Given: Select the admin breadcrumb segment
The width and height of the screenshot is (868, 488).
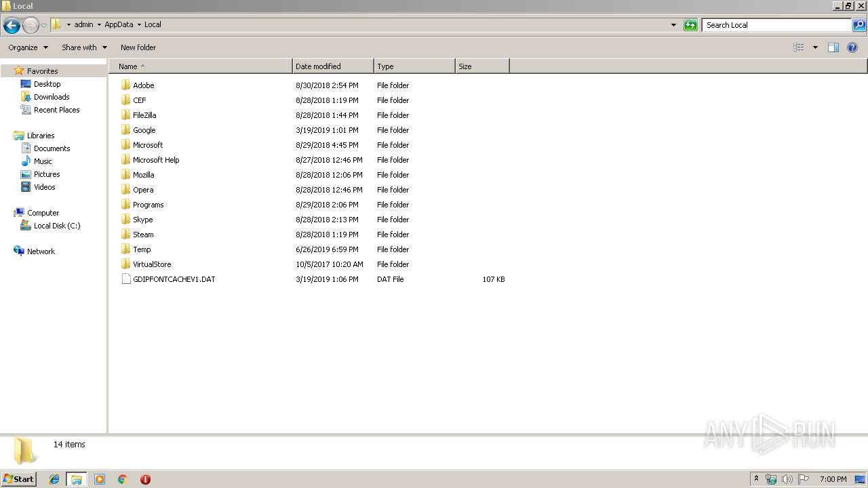Looking at the screenshot, I should (83, 24).
